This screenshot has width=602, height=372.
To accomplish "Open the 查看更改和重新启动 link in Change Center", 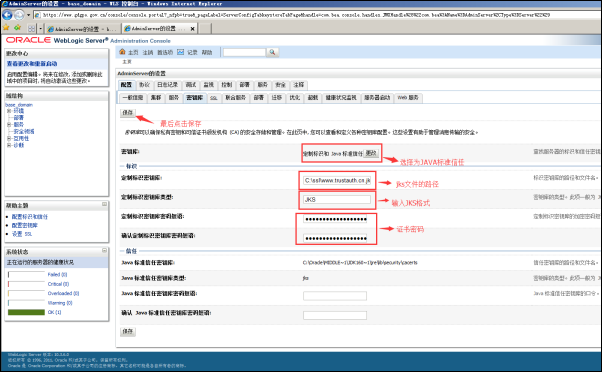I will [x=32, y=63].
